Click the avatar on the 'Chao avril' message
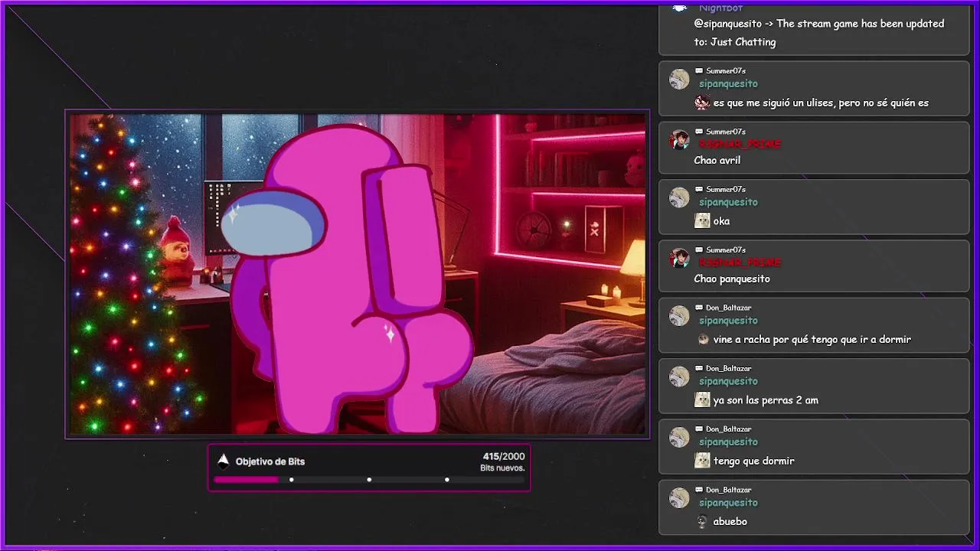980x551 pixels. 679,139
